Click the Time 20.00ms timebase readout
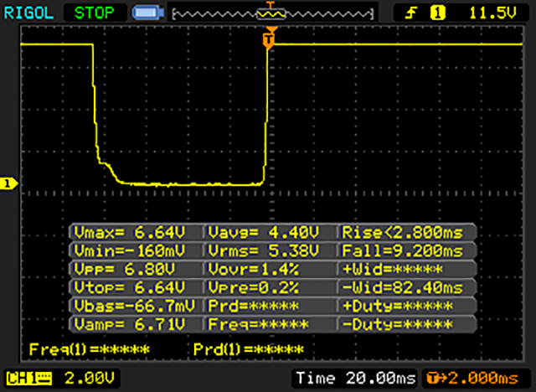Viewport: 536px width, 392px height. click(355, 379)
